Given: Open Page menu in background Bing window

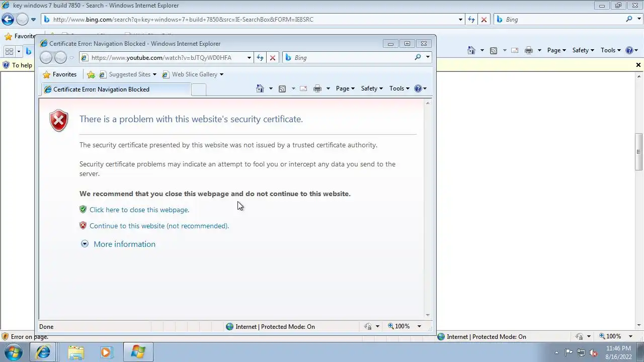Looking at the screenshot, I should point(556,50).
